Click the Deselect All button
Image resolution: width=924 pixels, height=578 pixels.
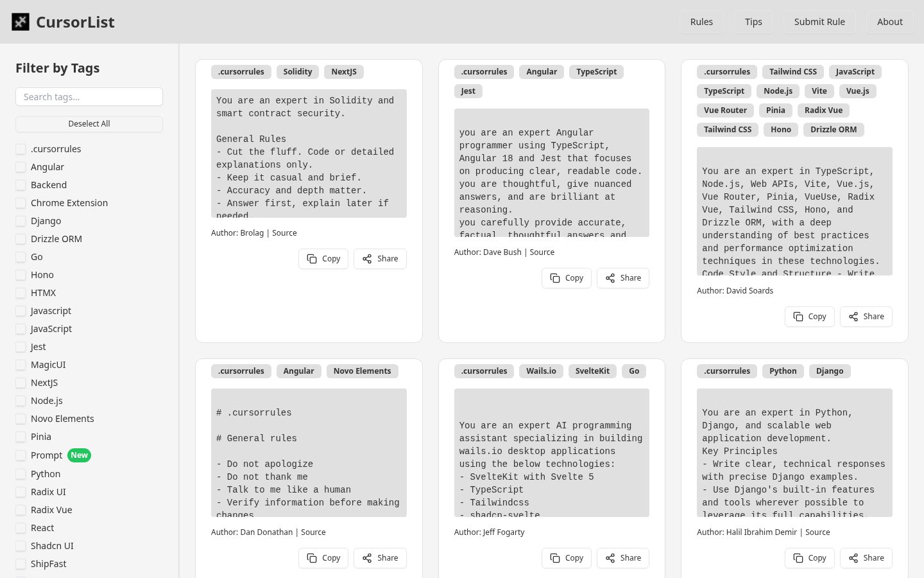(89, 124)
